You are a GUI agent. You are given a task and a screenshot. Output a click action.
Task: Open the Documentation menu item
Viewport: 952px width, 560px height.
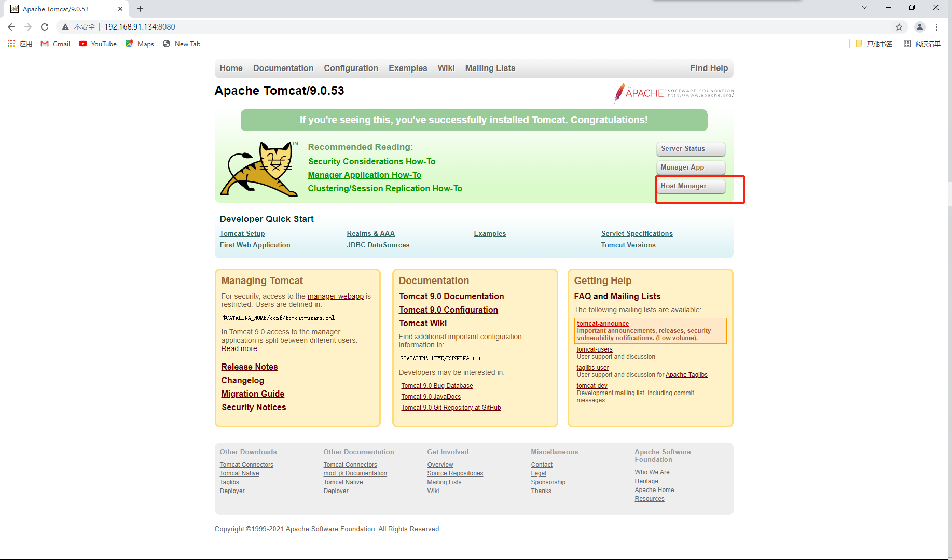[x=283, y=68]
